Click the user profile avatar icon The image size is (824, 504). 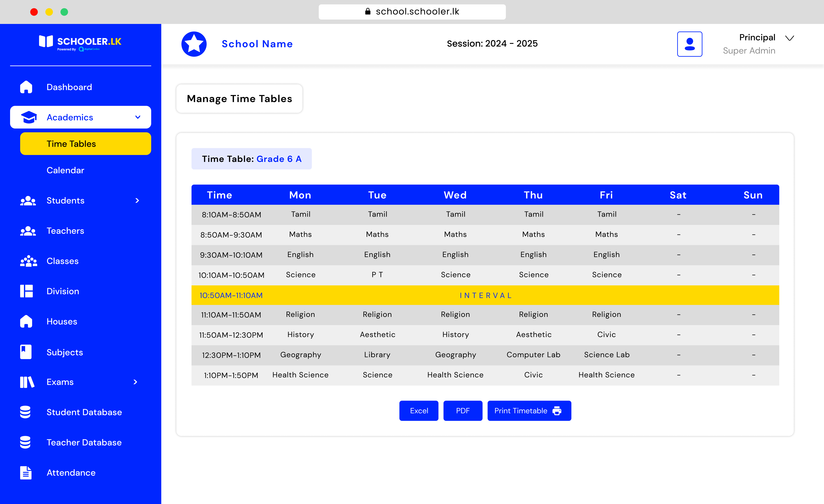click(689, 44)
